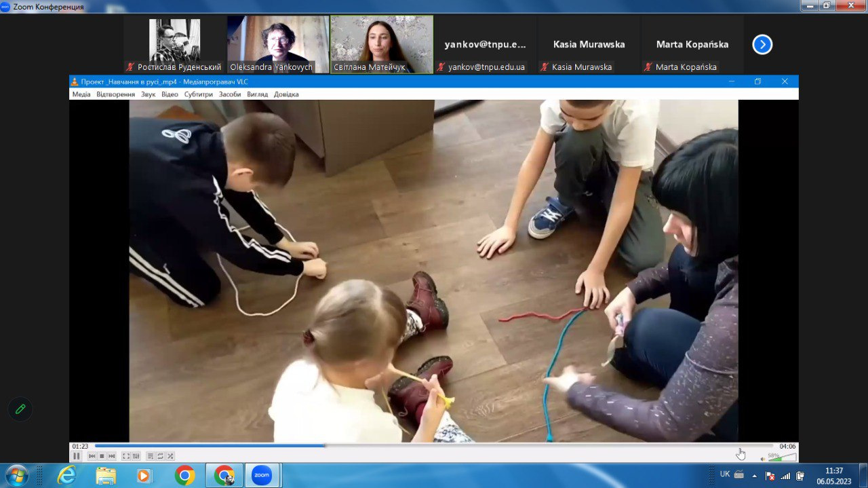
Task: Open Internet Explorer from the taskbar
Action: (66, 476)
